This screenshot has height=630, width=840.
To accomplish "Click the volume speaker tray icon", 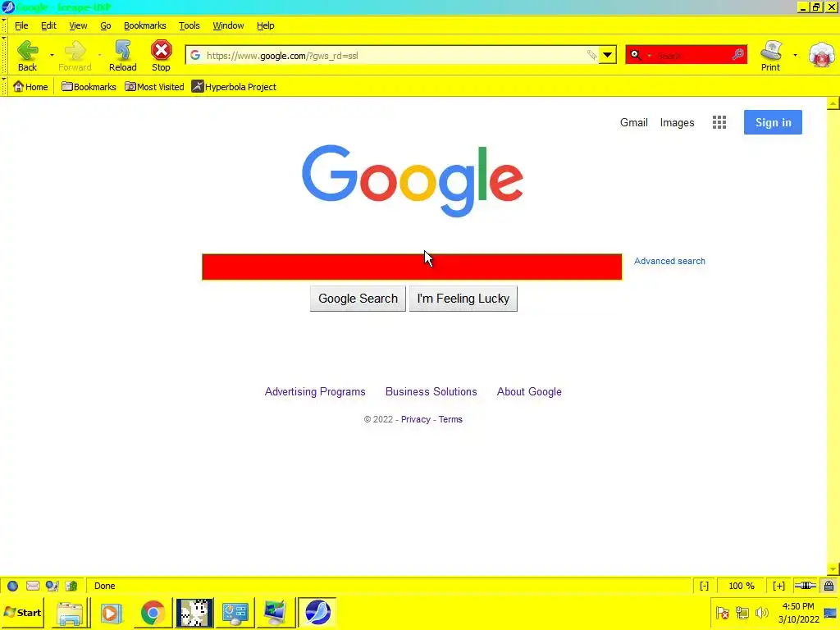I will pos(760,612).
